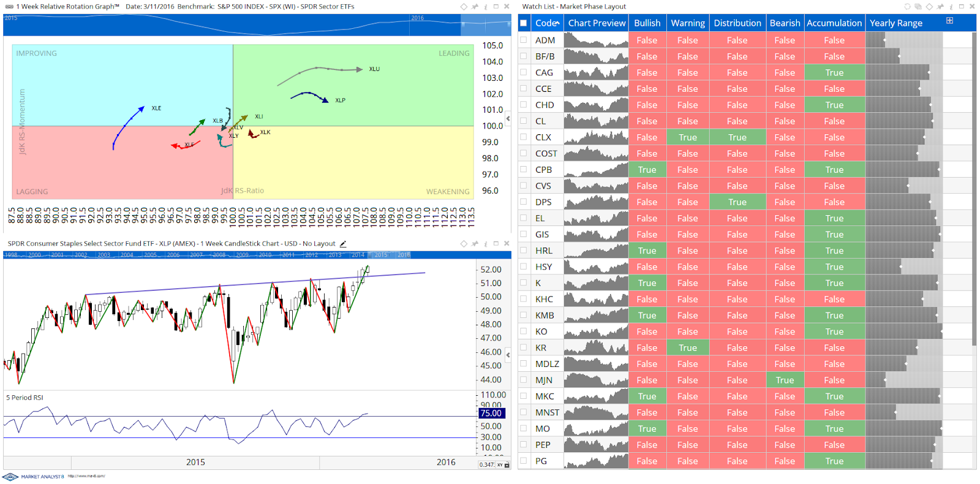Click the CLX chart preview thumbnail
The height and width of the screenshot is (484, 980).
click(596, 137)
